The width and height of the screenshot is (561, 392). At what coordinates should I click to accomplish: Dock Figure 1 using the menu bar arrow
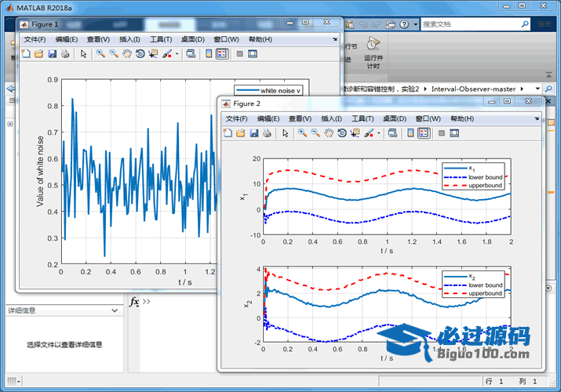tap(335, 39)
